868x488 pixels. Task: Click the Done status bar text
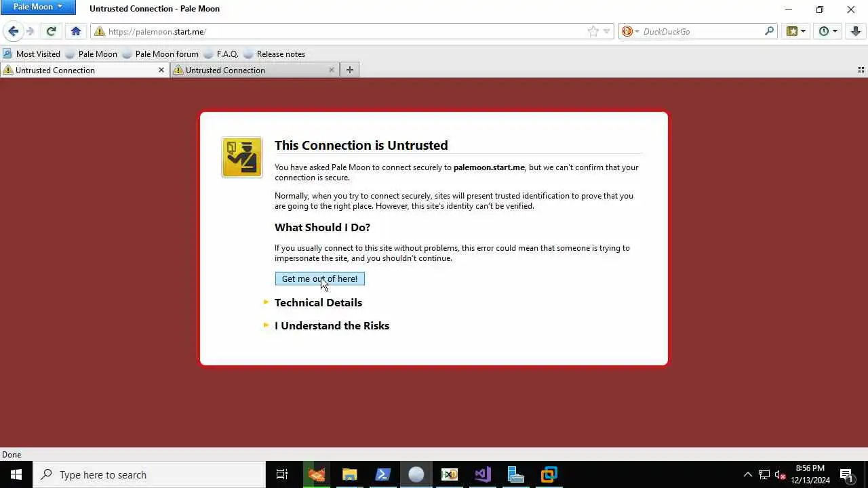(12, 455)
